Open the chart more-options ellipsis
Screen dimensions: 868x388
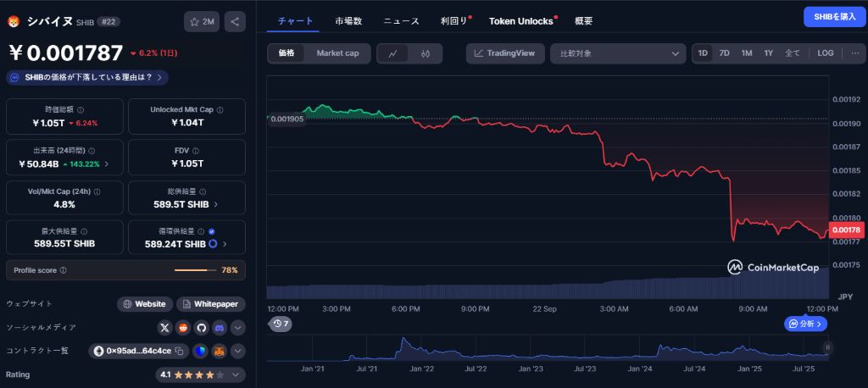855,53
